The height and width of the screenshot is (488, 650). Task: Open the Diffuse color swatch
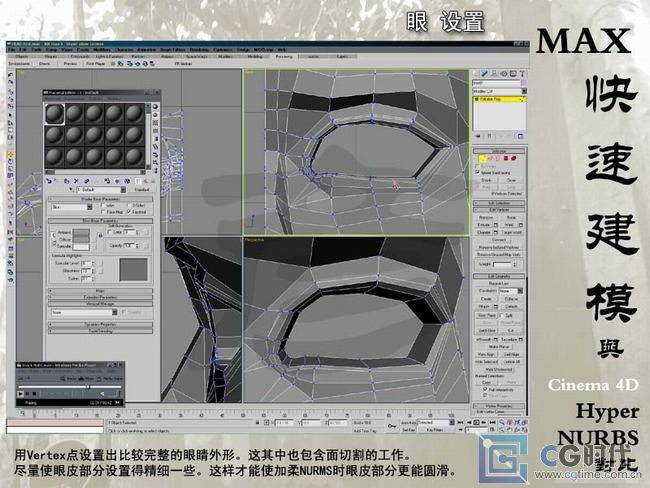[x=81, y=239]
